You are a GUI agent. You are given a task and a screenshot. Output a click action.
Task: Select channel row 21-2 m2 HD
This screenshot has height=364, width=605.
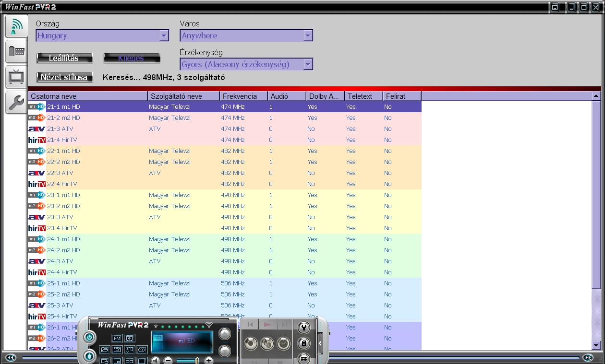tap(225, 117)
